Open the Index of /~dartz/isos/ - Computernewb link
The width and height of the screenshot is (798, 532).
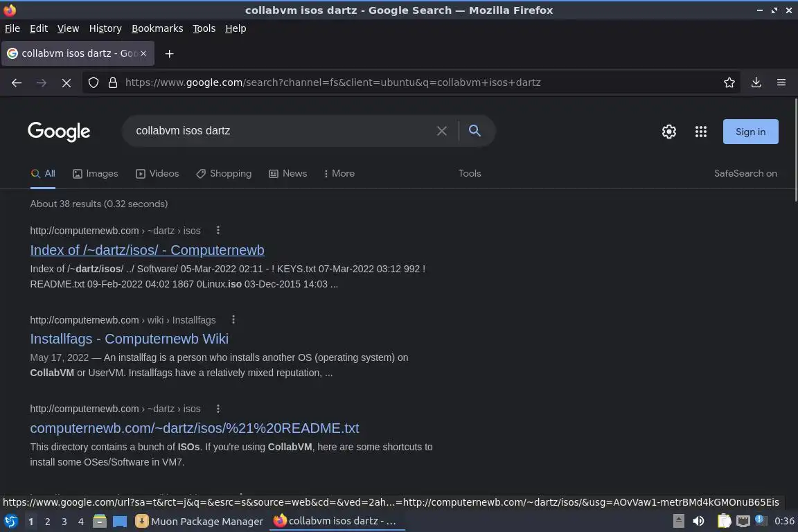pyautogui.click(x=147, y=250)
